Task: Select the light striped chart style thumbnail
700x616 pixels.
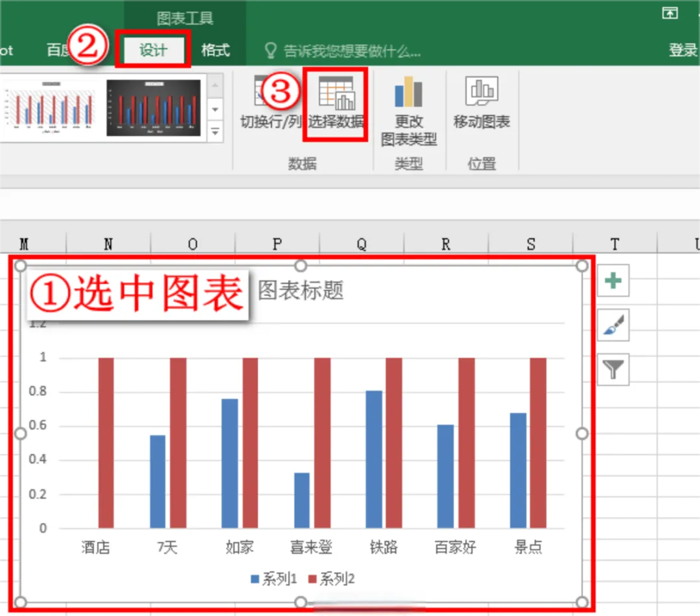Action: pos(51,108)
